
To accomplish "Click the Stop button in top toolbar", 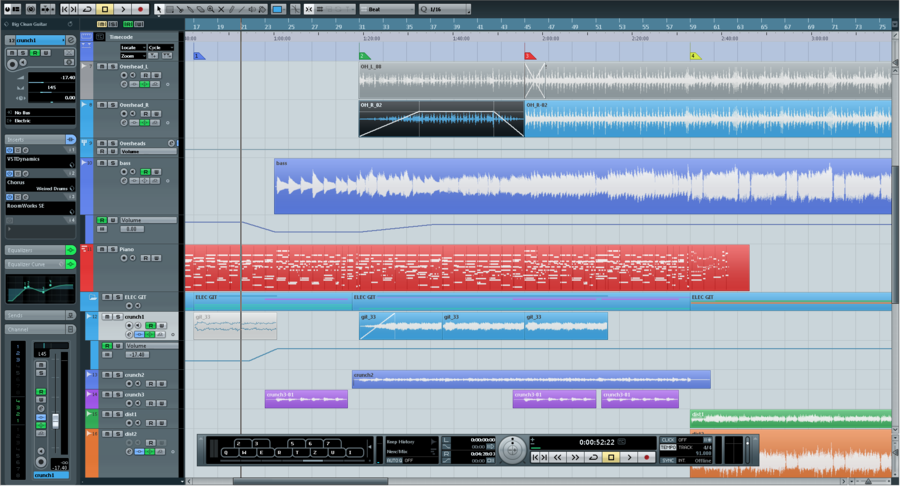I will click(105, 9).
